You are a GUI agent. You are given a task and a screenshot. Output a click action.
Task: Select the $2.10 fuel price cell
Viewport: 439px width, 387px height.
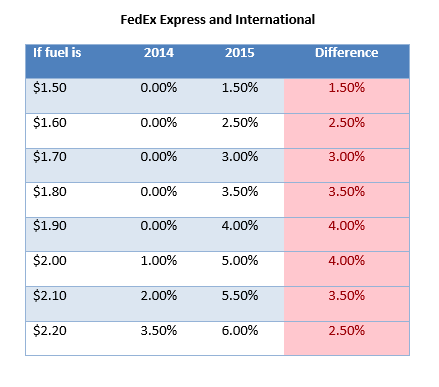point(50,296)
